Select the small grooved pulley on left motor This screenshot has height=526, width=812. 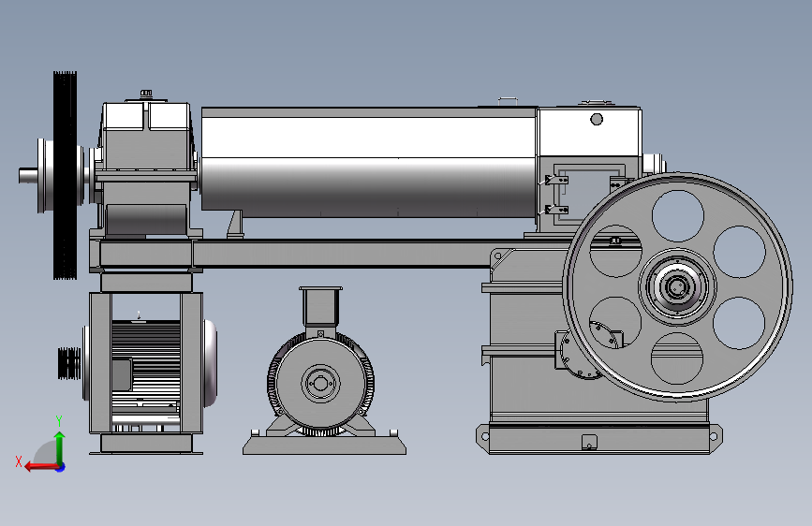pos(69,363)
